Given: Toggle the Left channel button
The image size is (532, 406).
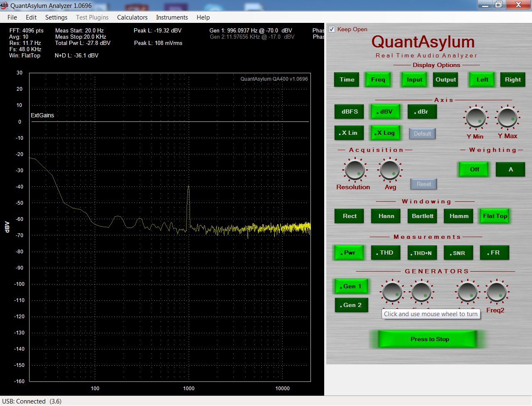Looking at the screenshot, I should click(482, 79).
